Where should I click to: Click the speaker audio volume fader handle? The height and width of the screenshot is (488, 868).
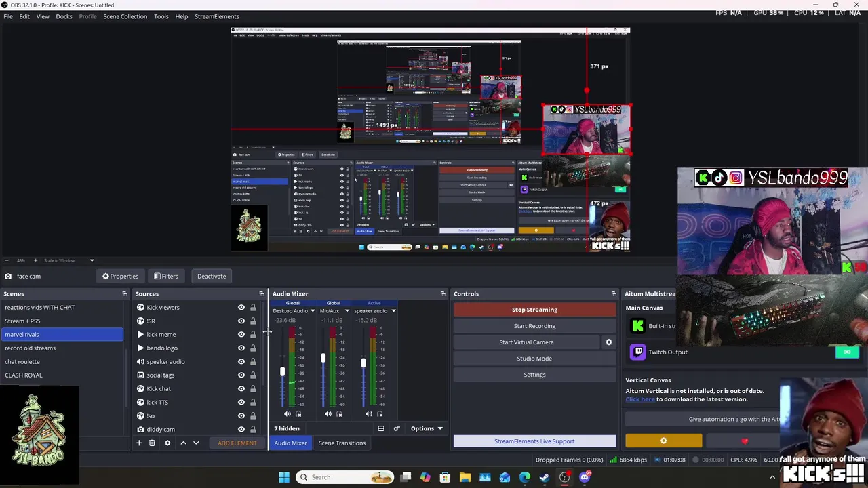pyautogui.click(x=363, y=363)
